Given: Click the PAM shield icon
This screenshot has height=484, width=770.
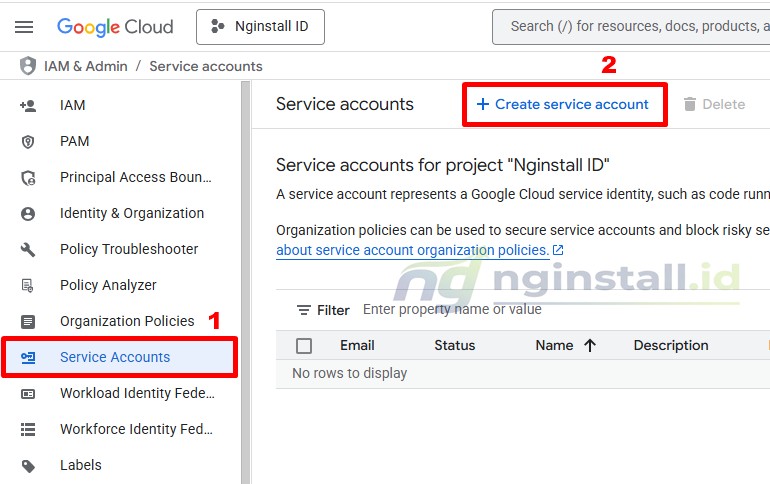Looking at the screenshot, I should pos(28,141).
